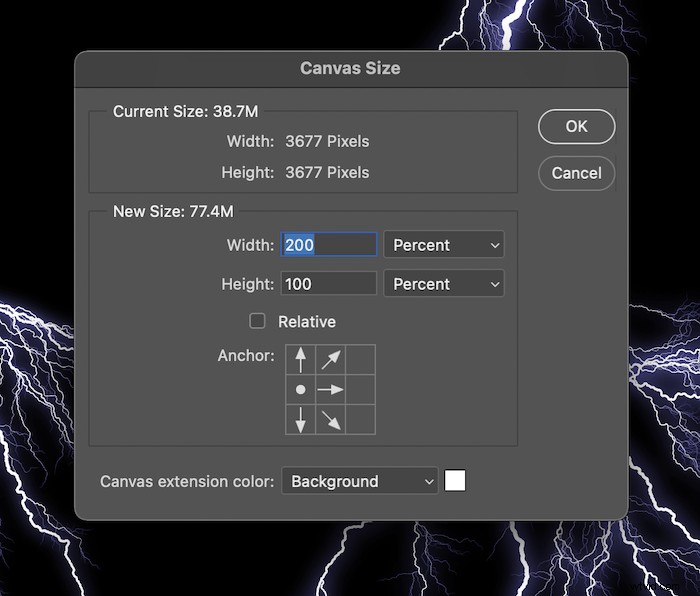Click the Cancel button
The height and width of the screenshot is (596, 700).
[x=576, y=173]
